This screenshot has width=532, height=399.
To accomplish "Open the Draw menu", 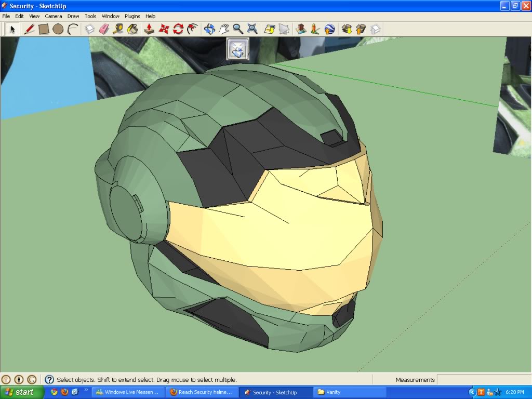I will (x=73, y=16).
